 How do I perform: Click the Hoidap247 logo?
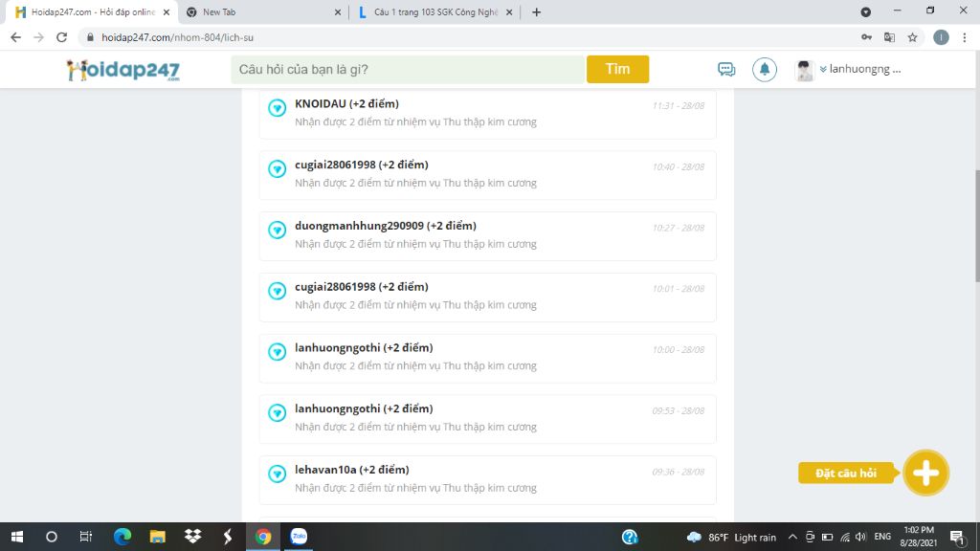[123, 70]
